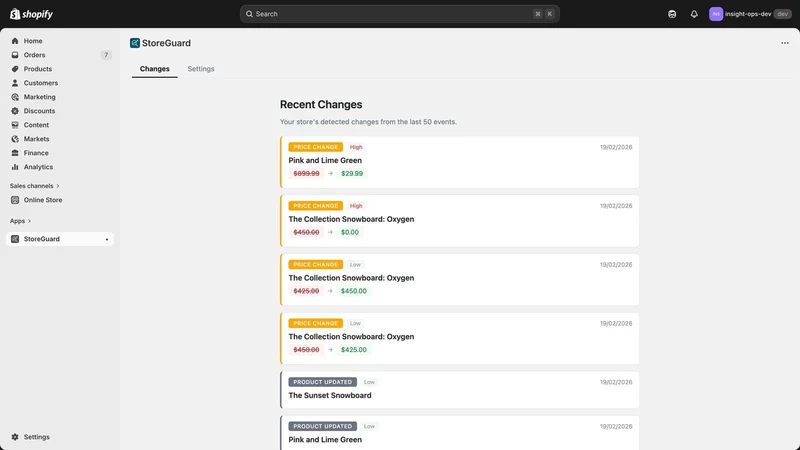Image resolution: width=800 pixels, height=450 pixels.
Task: Click the insight-ops-dev avatar
Action: coord(716,14)
